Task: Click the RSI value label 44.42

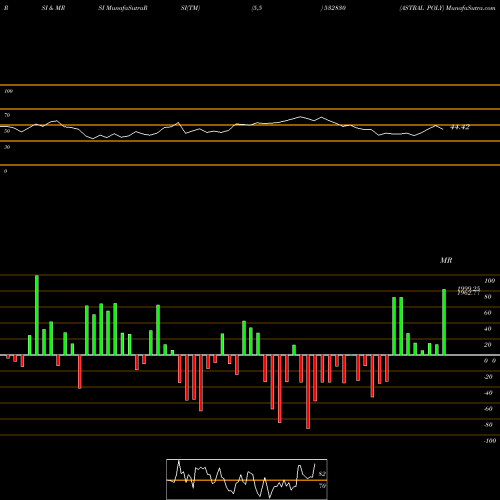Action: point(460,127)
